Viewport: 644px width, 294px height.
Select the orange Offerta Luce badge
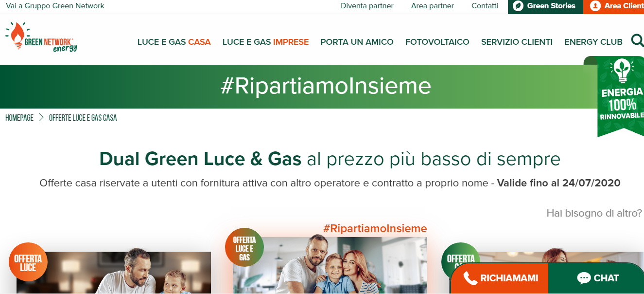coord(28,262)
